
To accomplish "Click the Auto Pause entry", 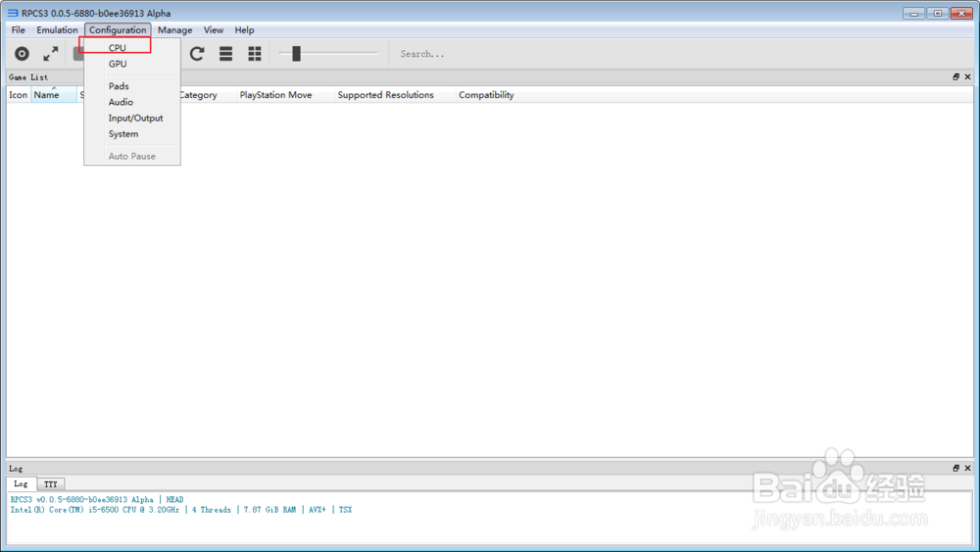I will (x=132, y=156).
